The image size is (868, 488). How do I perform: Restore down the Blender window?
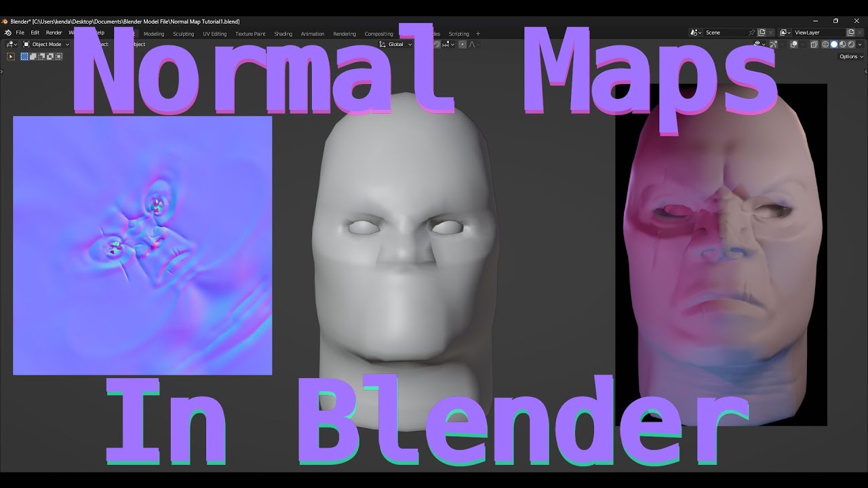(835, 21)
